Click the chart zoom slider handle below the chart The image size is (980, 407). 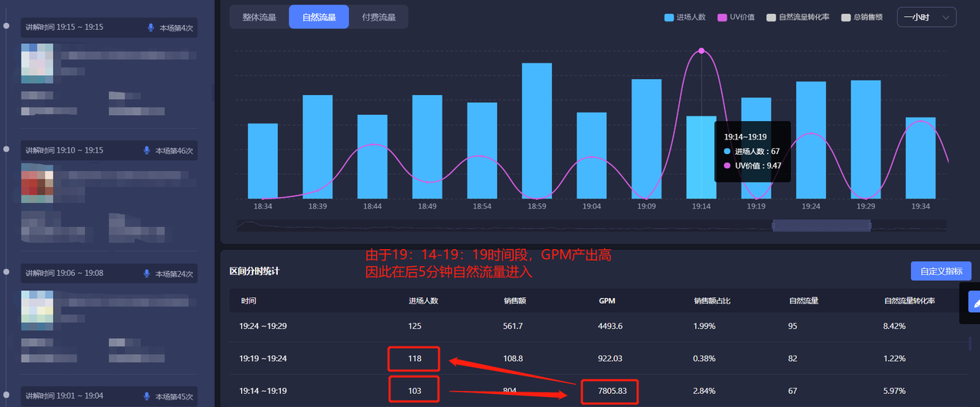pyautogui.click(x=822, y=225)
